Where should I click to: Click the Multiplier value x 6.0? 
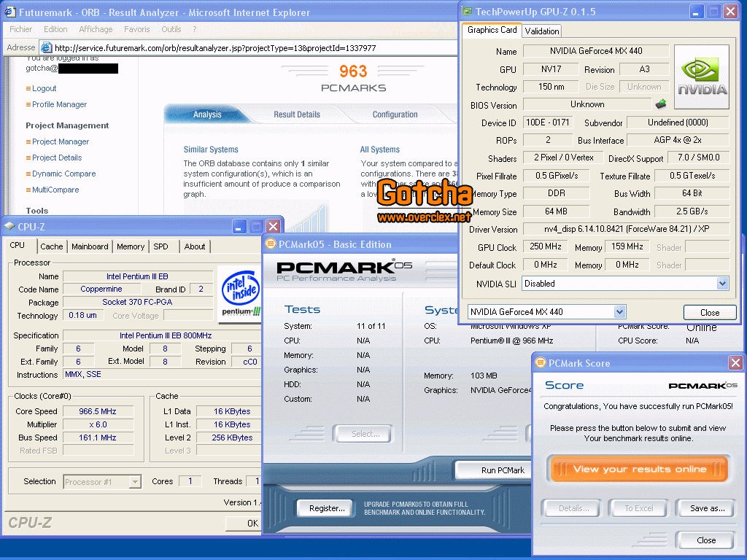[x=98, y=424]
